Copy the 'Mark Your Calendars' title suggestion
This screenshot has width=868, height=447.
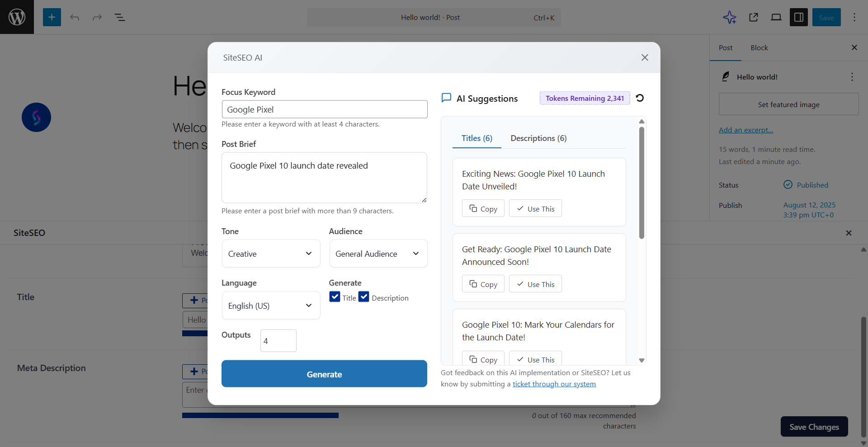483,358
